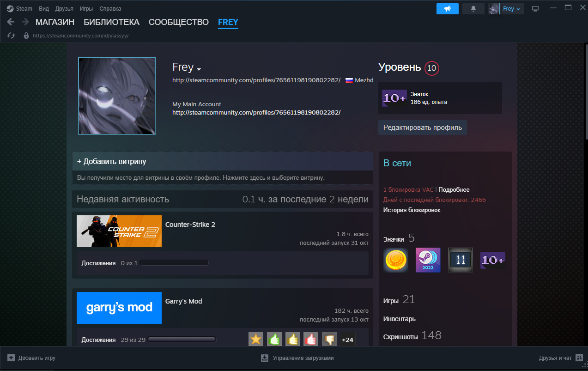Go back with the left arrow
The width and height of the screenshot is (588, 371).
pyautogui.click(x=11, y=22)
